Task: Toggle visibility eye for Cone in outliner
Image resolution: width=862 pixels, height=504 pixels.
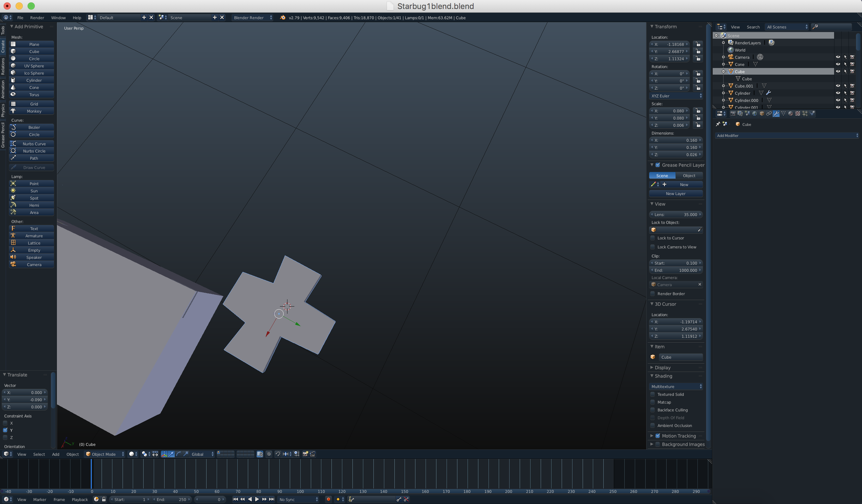Action: pos(838,64)
